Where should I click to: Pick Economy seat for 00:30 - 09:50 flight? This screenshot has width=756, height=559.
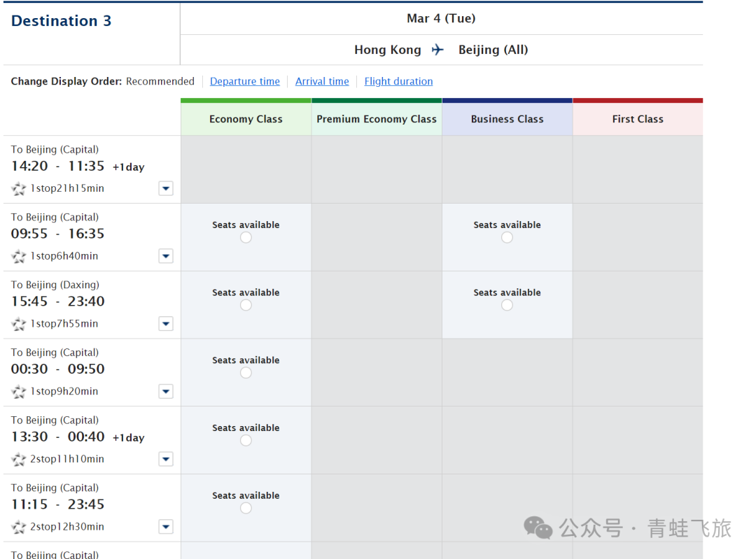[246, 373]
